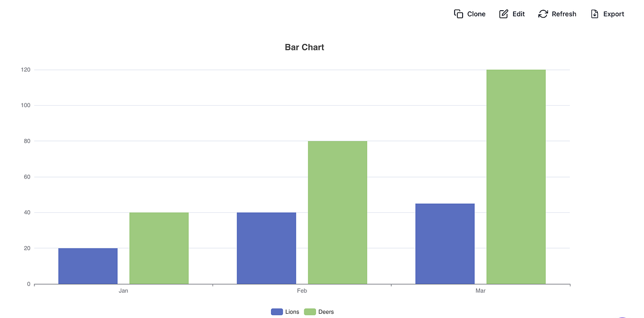This screenshot has width=644, height=318.
Task: Click the Clone menu entry
Action: coord(470,13)
